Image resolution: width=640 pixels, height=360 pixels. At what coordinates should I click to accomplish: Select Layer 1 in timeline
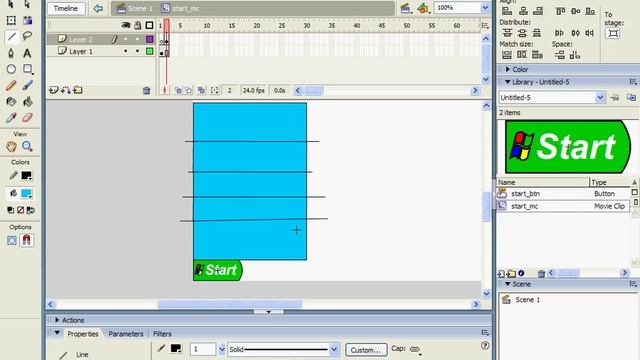pyautogui.click(x=81, y=51)
